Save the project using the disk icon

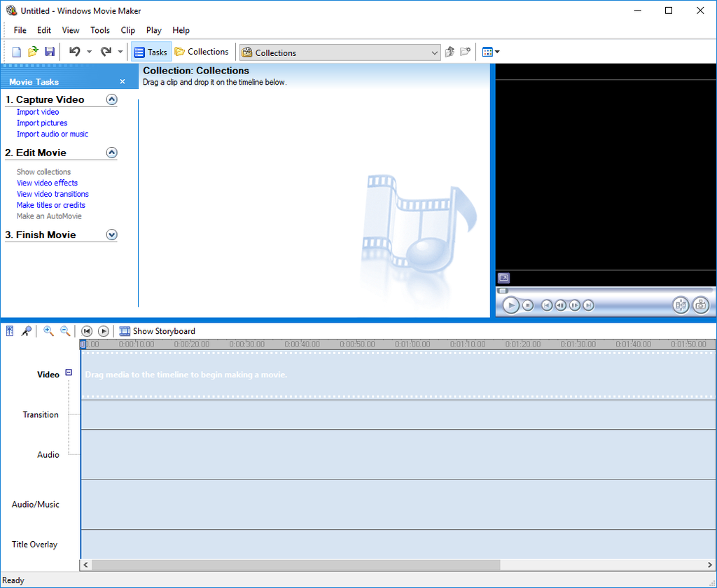[x=49, y=51]
